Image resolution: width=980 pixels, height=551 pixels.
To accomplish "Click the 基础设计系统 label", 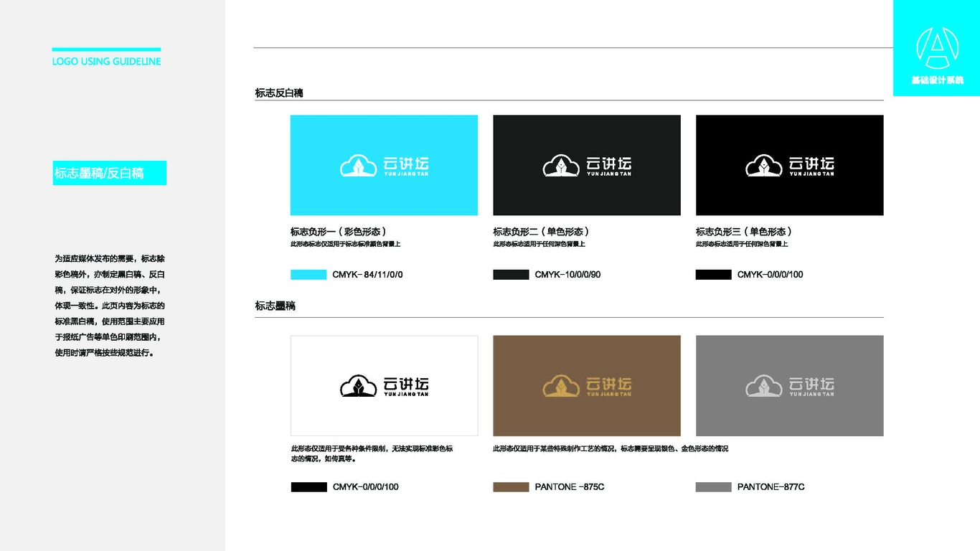I will coord(937,80).
